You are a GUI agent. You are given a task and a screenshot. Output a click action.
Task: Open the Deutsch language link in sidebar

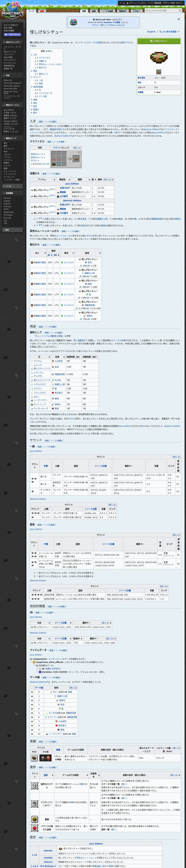pyautogui.click(x=7, y=198)
